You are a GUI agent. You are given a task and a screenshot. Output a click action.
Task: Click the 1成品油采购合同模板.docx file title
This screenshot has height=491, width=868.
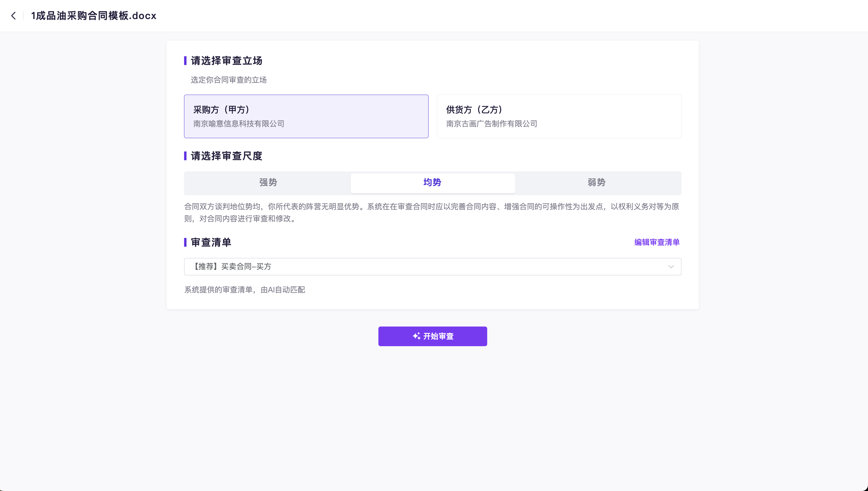click(x=94, y=16)
